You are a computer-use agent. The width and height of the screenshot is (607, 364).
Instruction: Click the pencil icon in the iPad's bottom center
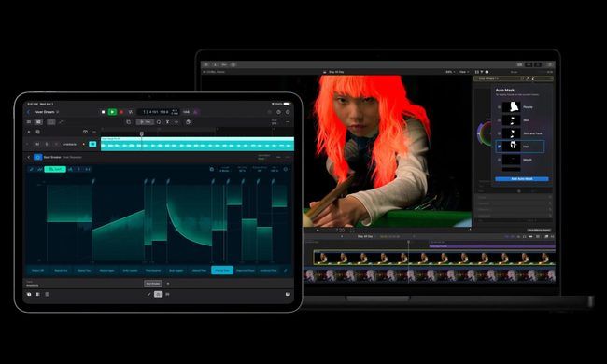pos(149,294)
